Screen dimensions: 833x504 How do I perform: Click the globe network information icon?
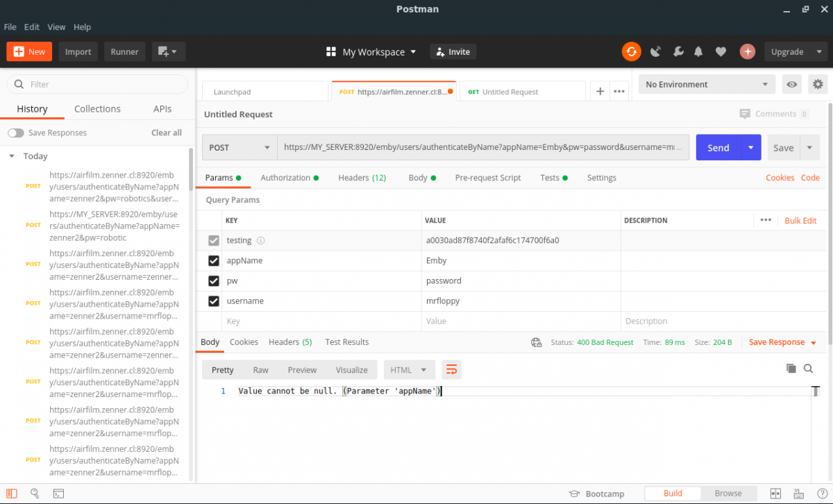point(536,342)
